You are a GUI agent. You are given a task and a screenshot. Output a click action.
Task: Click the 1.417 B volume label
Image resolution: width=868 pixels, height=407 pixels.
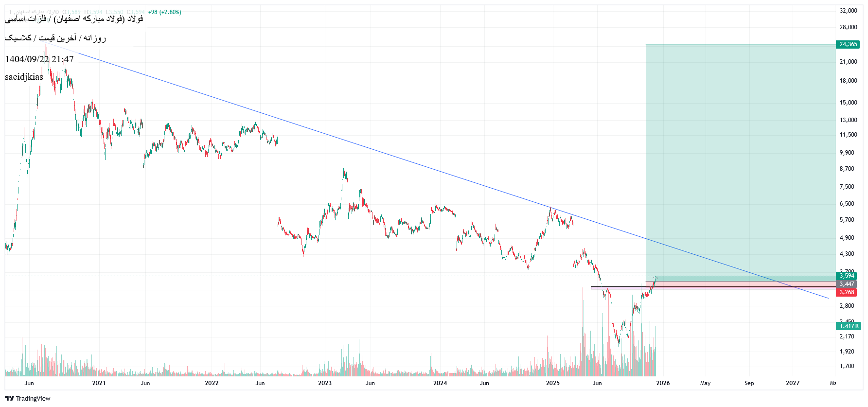tap(849, 326)
